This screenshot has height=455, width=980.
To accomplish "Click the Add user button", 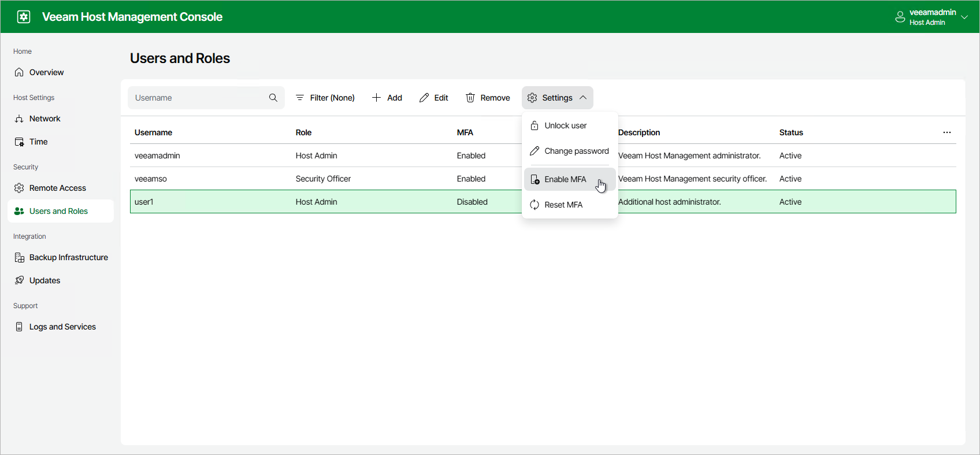I will (x=387, y=98).
